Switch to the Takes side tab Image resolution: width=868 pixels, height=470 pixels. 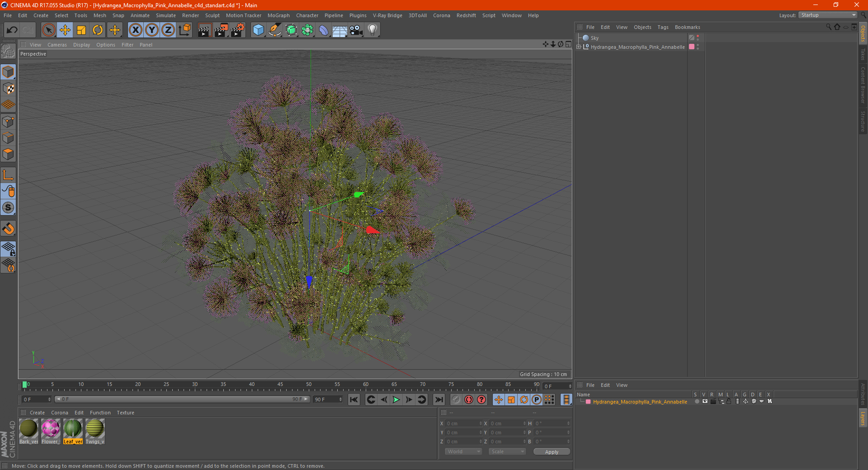(x=863, y=54)
